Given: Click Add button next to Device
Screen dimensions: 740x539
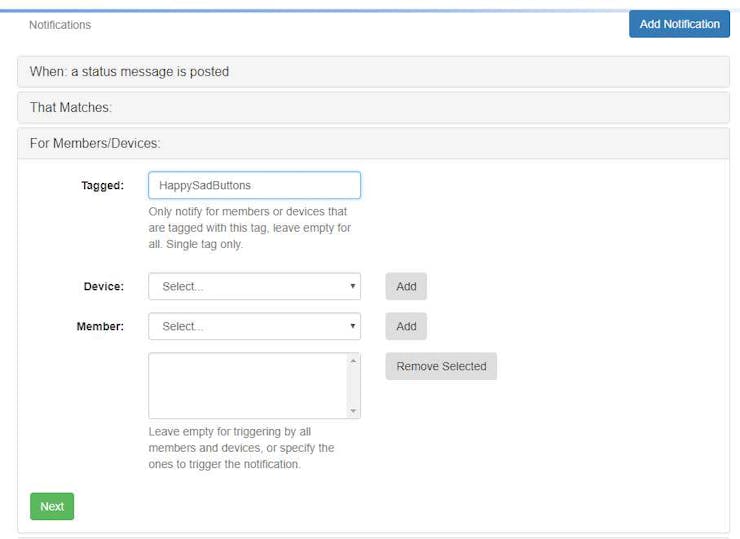Looking at the screenshot, I should click(406, 286).
